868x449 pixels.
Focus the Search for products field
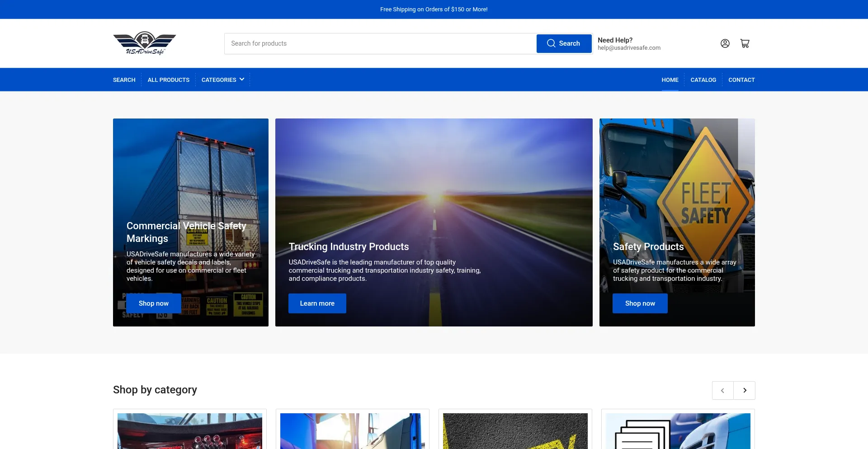tap(380, 43)
